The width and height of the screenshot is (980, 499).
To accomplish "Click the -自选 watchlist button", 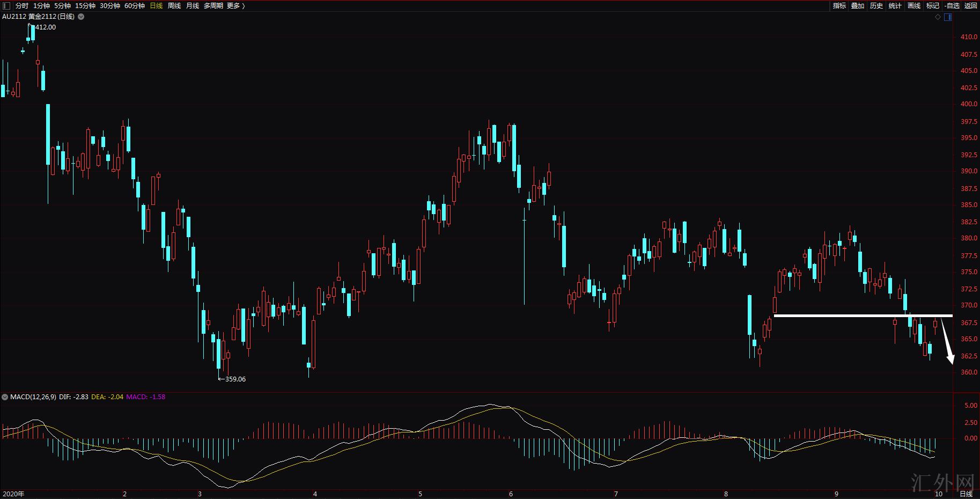I will 952,5.
